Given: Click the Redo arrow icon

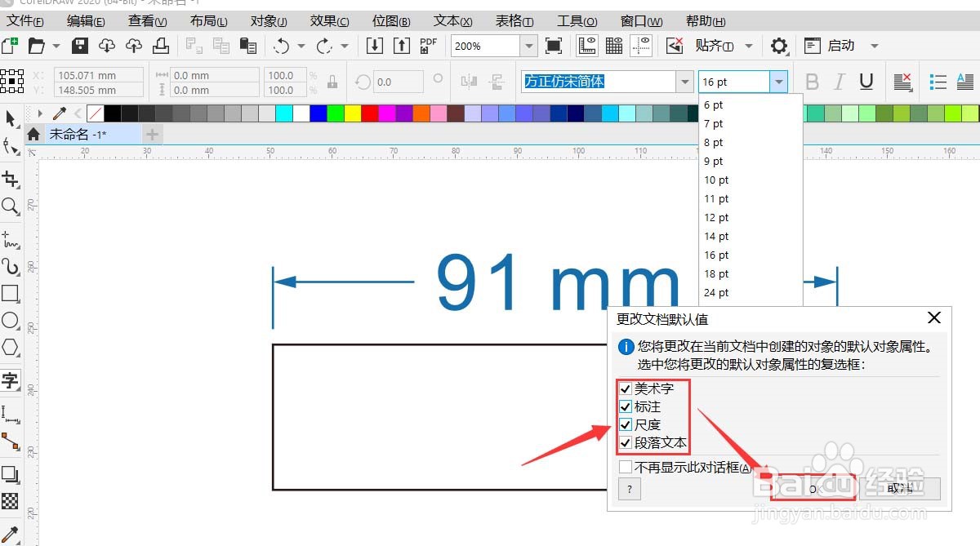Looking at the screenshot, I should [x=324, y=46].
